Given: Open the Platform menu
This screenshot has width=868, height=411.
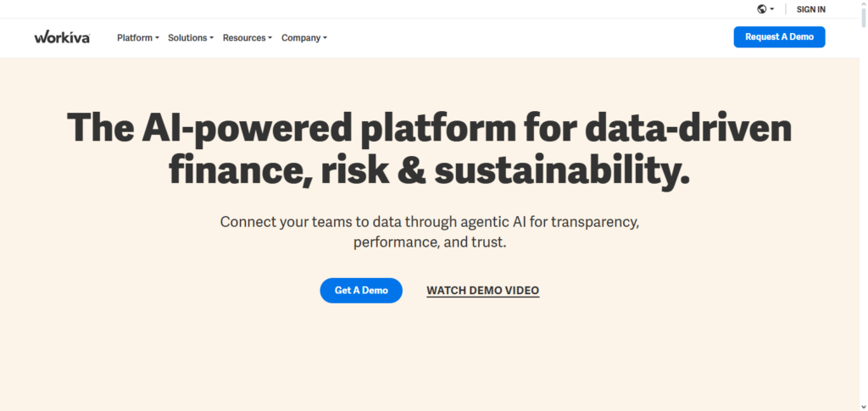Looking at the screenshot, I should (x=135, y=38).
